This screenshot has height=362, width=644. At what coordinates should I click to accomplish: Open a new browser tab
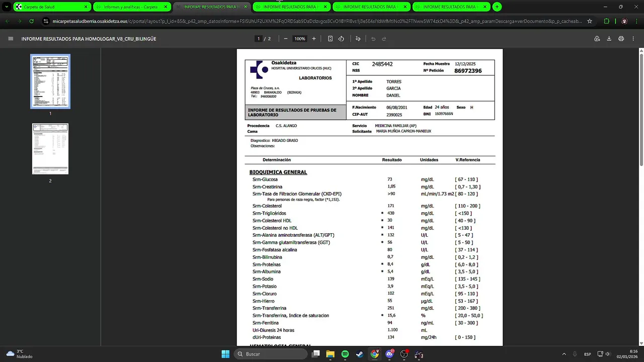(497, 7)
